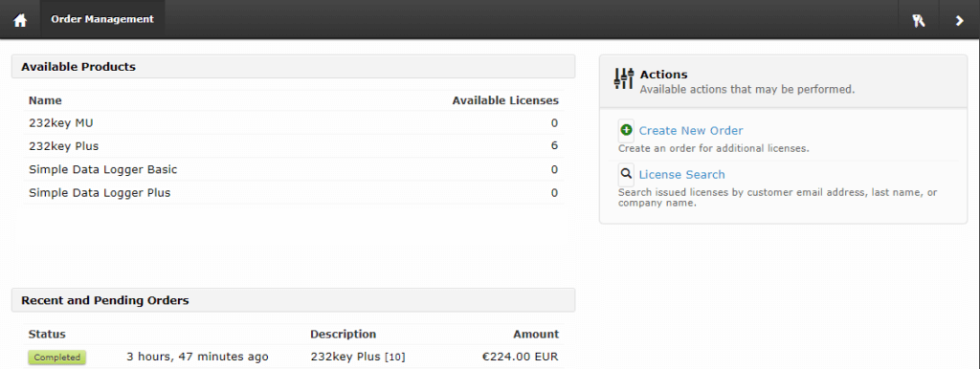980x369 pixels.
Task: Go to the home icon
Action: (x=21, y=20)
